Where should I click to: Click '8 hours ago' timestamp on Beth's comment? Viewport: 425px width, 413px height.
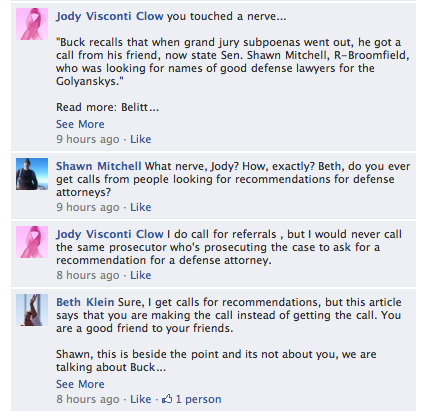(88, 399)
